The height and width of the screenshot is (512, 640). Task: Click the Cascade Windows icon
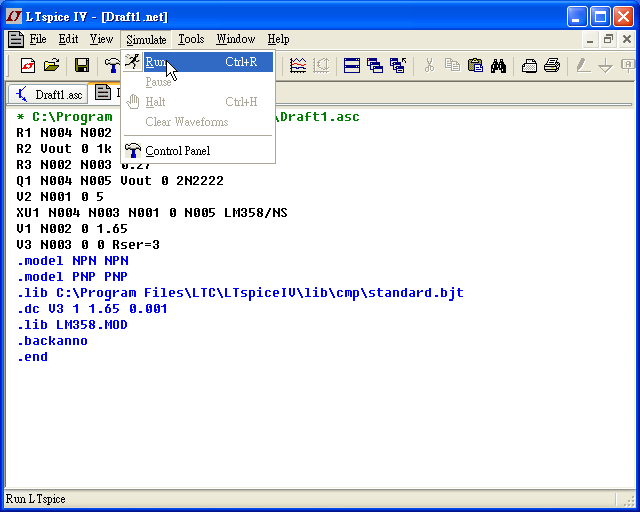click(x=375, y=65)
